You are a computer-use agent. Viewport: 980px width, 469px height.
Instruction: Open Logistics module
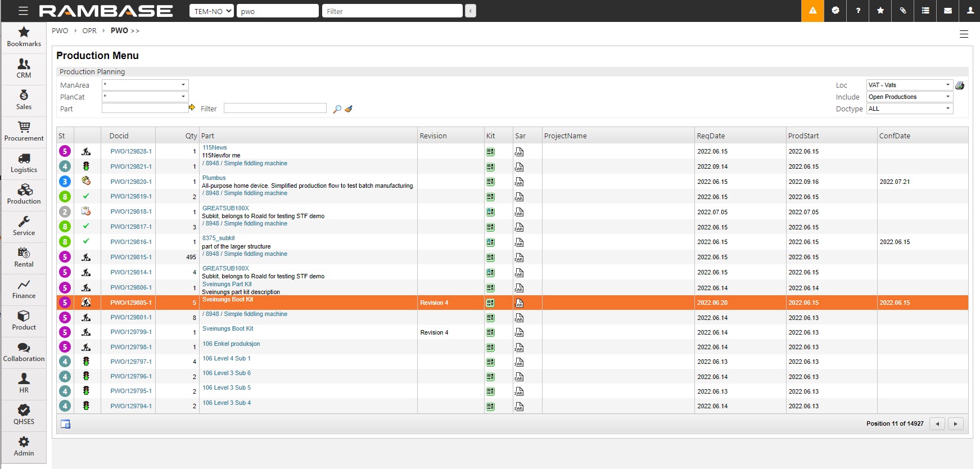coord(24,164)
